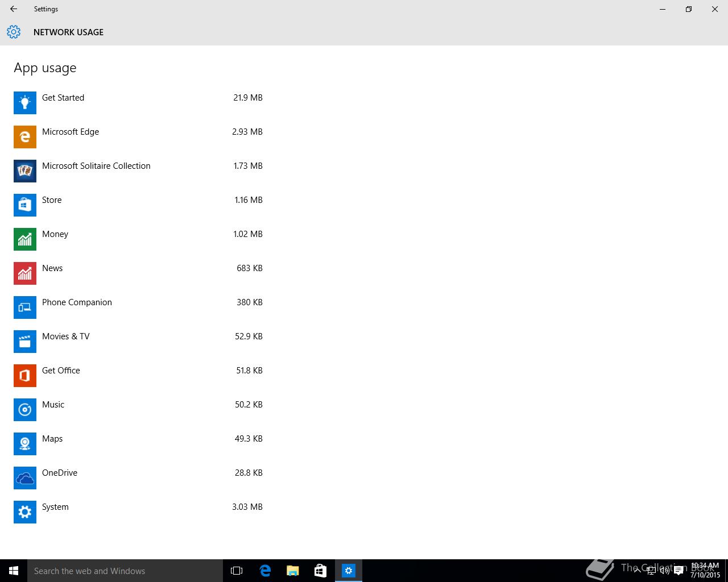
Task: Select the green Money chart icon
Action: click(x=25, y=239)
